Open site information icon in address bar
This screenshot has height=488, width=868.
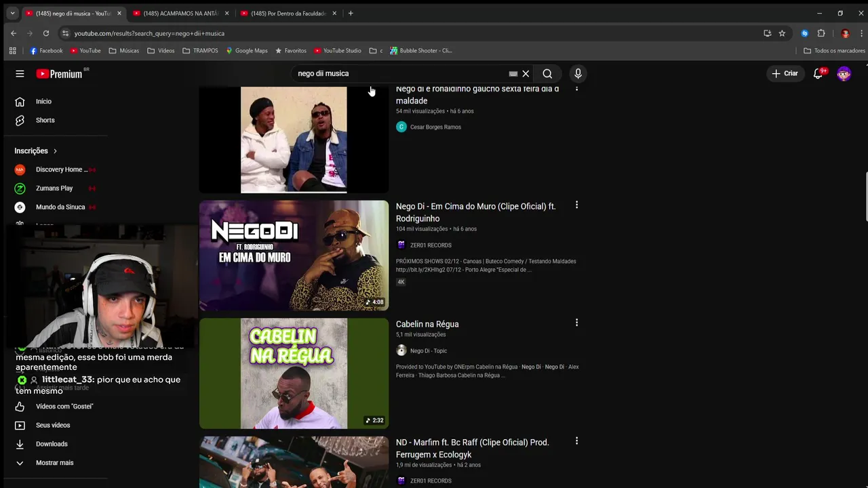point(64,33)
